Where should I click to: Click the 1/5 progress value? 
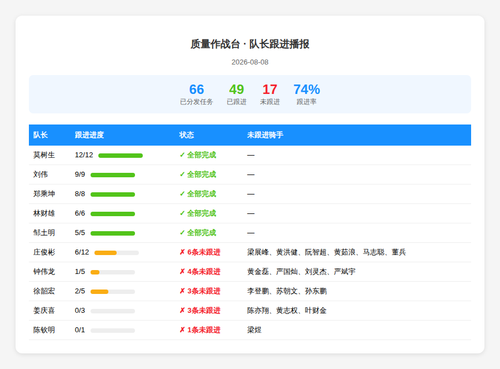click(80, 272)
